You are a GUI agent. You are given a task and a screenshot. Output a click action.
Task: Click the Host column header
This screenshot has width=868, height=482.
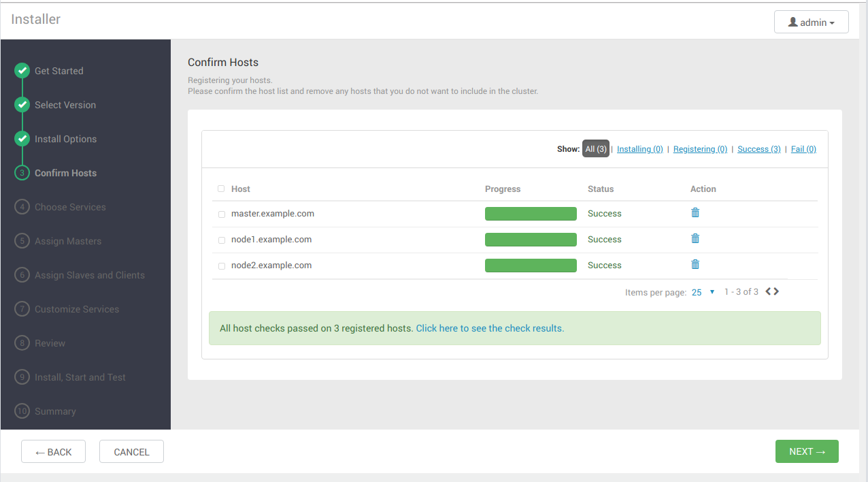pyautogui.click(x=241, y=189)
